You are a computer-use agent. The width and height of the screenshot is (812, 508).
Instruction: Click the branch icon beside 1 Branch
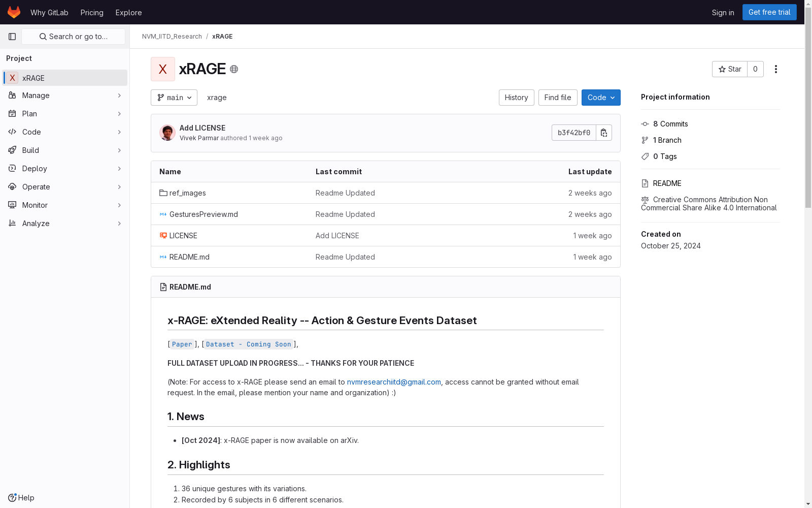click(645, 140)
